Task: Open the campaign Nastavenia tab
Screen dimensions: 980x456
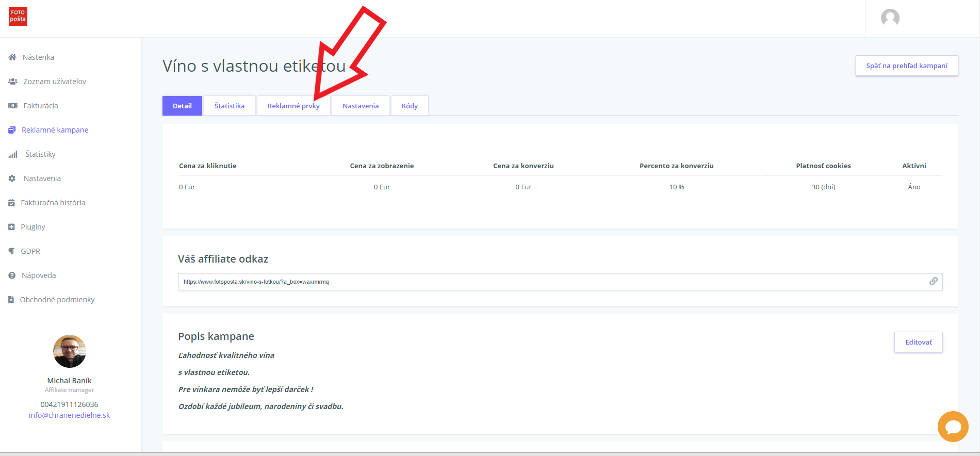Action: coord(360,106)
